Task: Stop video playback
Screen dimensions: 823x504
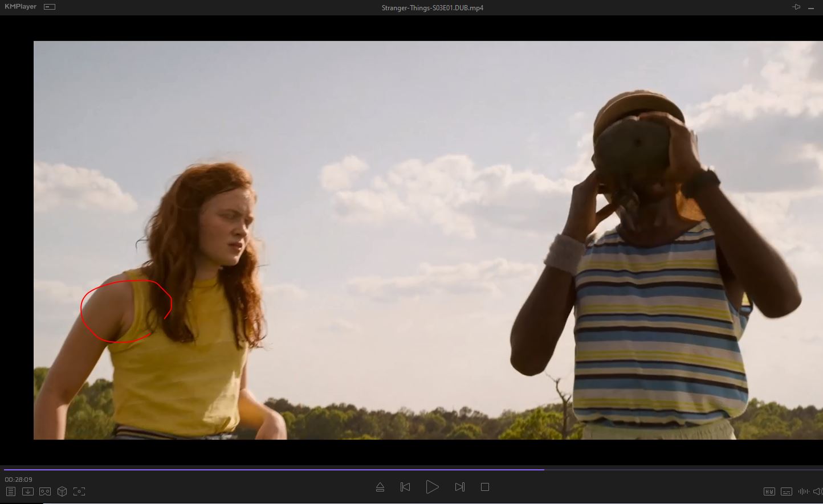Action: (485, 487)
